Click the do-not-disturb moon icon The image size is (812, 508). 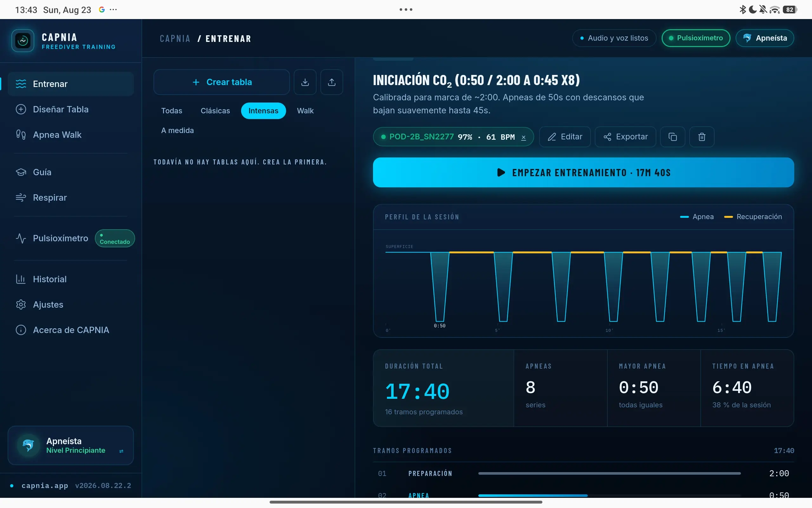click(x=753, y=10)
